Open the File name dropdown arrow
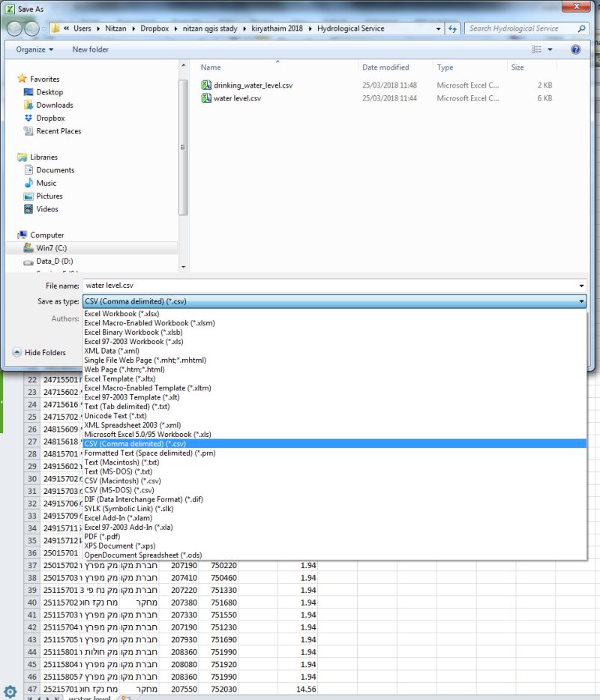Image resolution: width=600 pixels, height=700 pixels. [x=581, y=286]
